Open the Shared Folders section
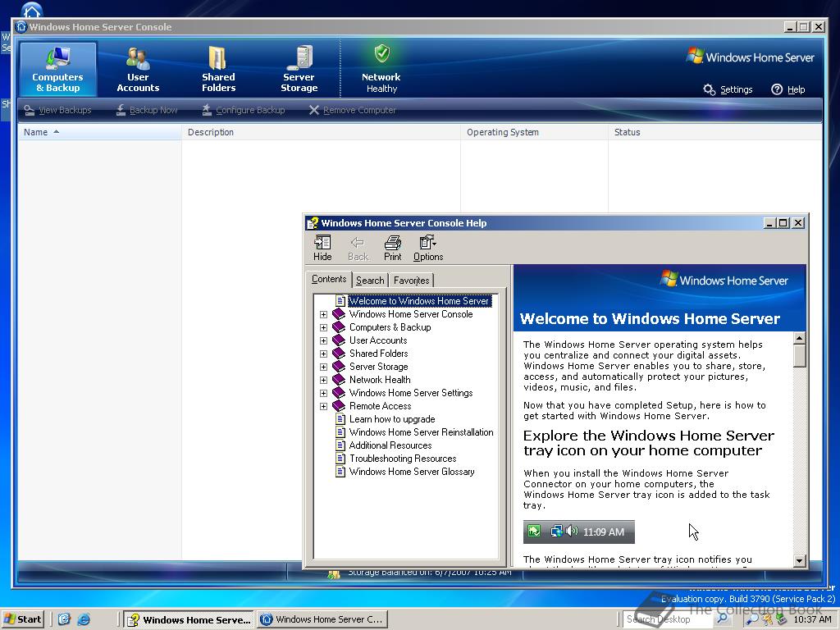840x630 pixels. [218, 70]
